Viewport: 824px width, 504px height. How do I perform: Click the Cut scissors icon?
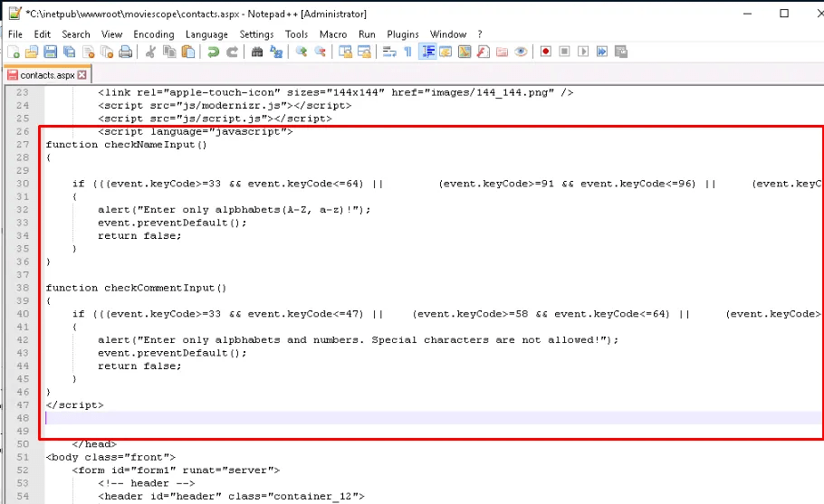[x=150, y=52]
